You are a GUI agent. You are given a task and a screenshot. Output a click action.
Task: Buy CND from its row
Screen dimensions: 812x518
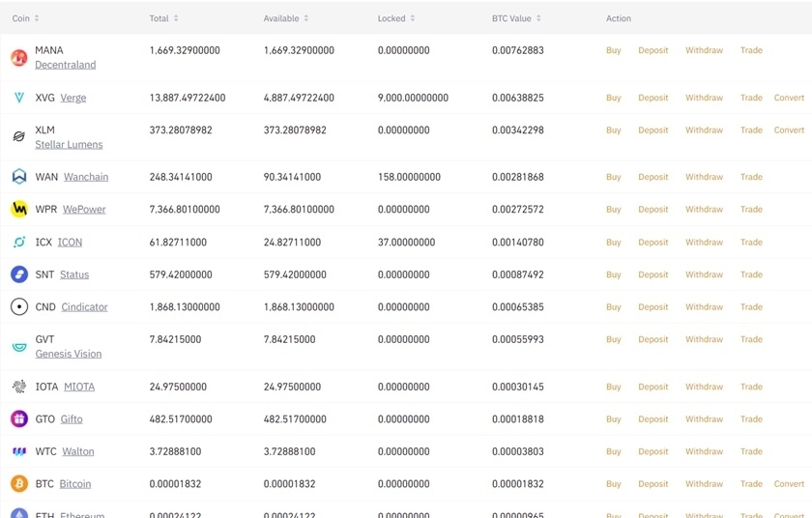coord(613,307)
